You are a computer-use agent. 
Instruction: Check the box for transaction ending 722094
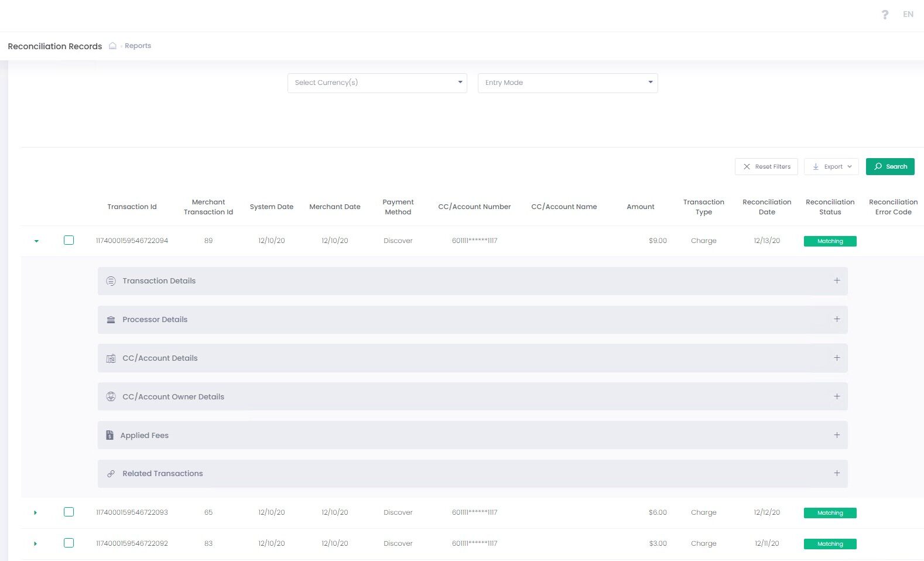coord(69,240)
